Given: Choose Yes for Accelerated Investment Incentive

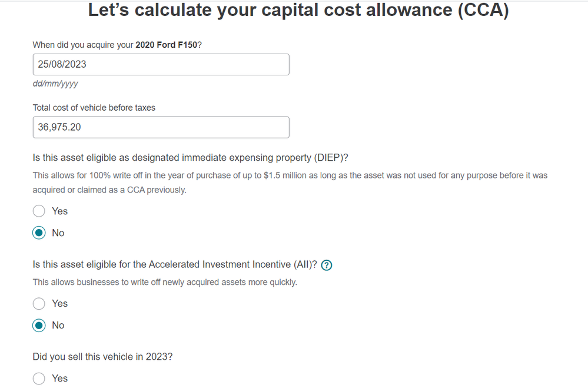Looking at the screenshot, I should (x=39, y=303).
